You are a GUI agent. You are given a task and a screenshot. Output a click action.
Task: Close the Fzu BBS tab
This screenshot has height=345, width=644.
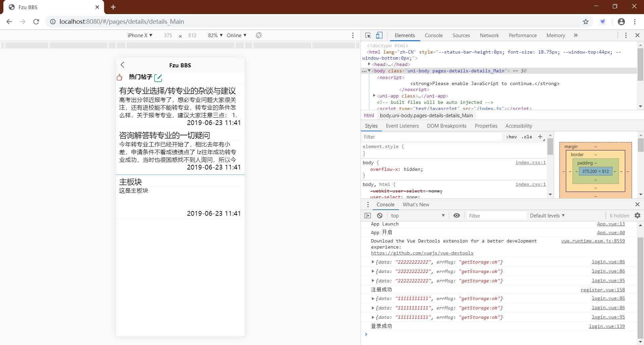click(97, 7)
